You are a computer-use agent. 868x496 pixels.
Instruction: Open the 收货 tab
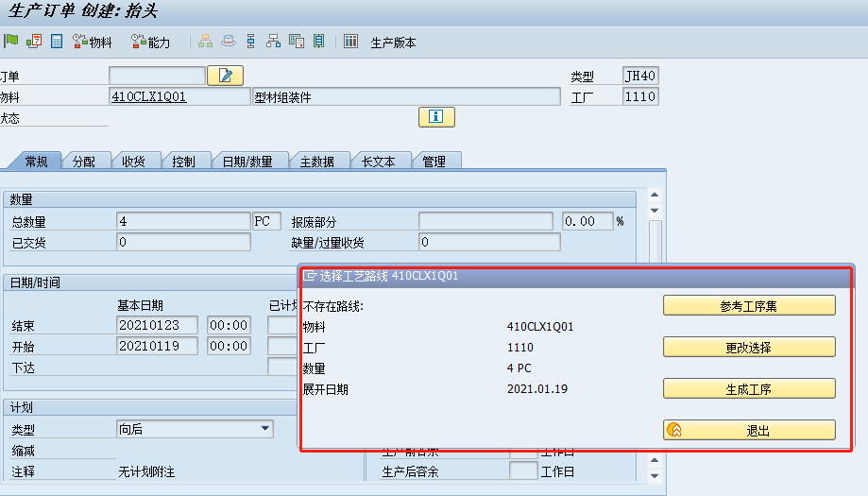tap(133, 162)
